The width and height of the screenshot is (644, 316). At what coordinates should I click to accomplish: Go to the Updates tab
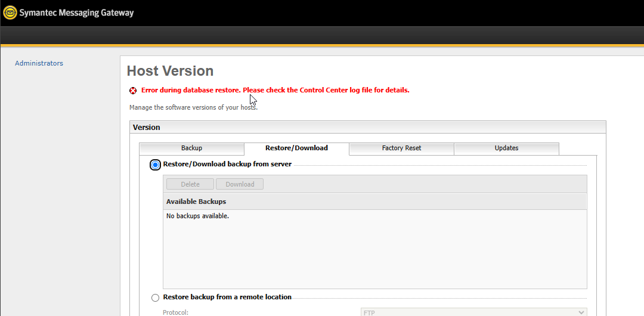click(x=506, y=148)
